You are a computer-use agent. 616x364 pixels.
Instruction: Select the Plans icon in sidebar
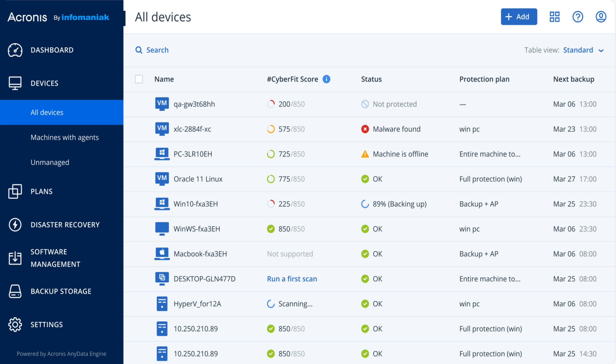coord(15,191)
